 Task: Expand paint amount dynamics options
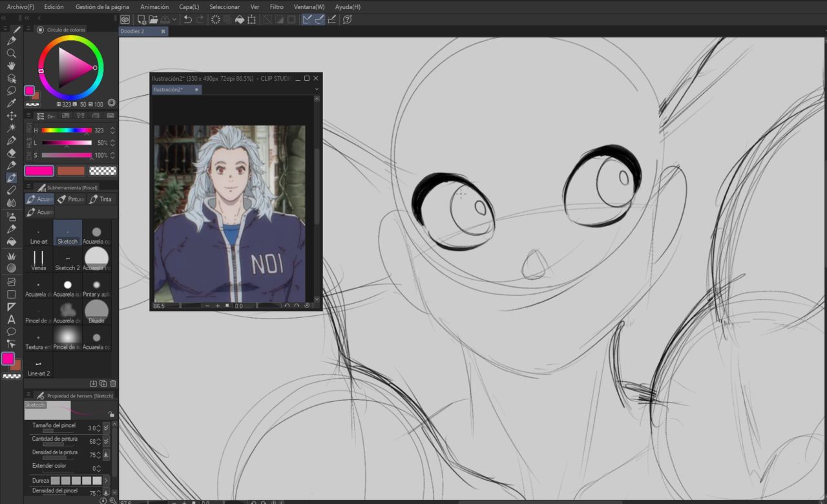pyautogui.click(x=106, y=441)
